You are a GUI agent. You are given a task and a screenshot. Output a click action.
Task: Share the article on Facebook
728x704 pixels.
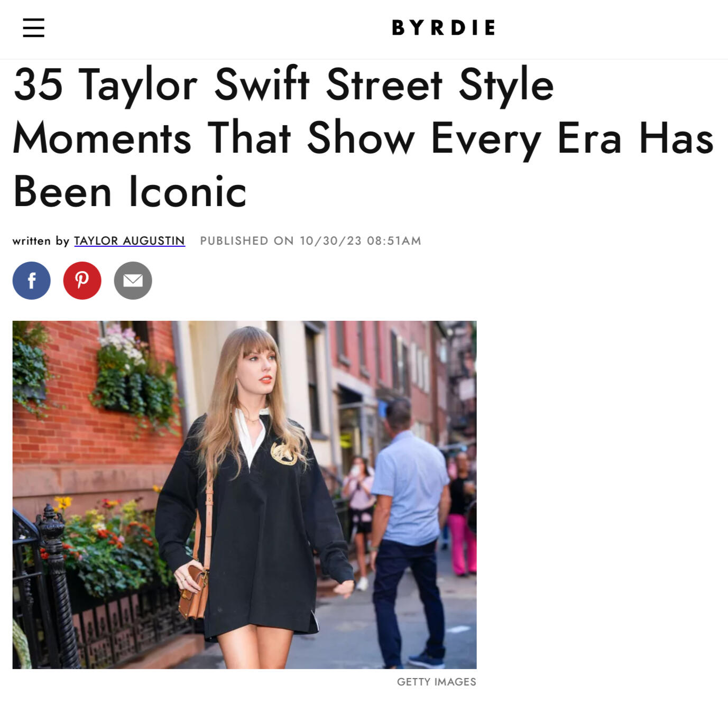click(x=32, y=281)
